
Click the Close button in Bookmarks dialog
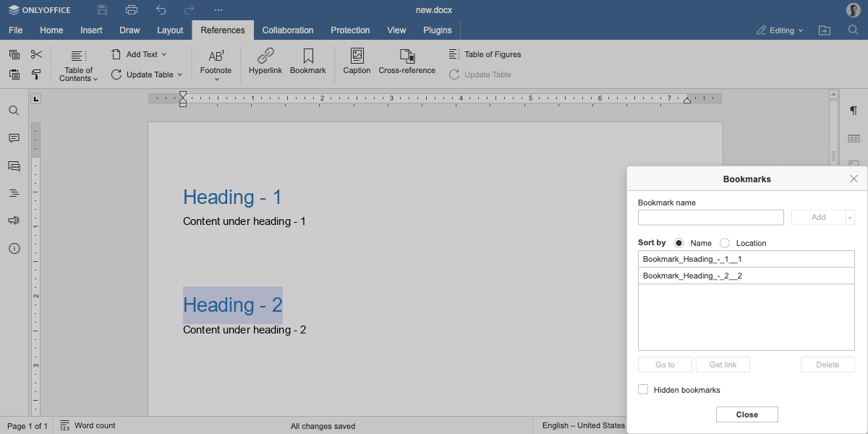(747, 414)
